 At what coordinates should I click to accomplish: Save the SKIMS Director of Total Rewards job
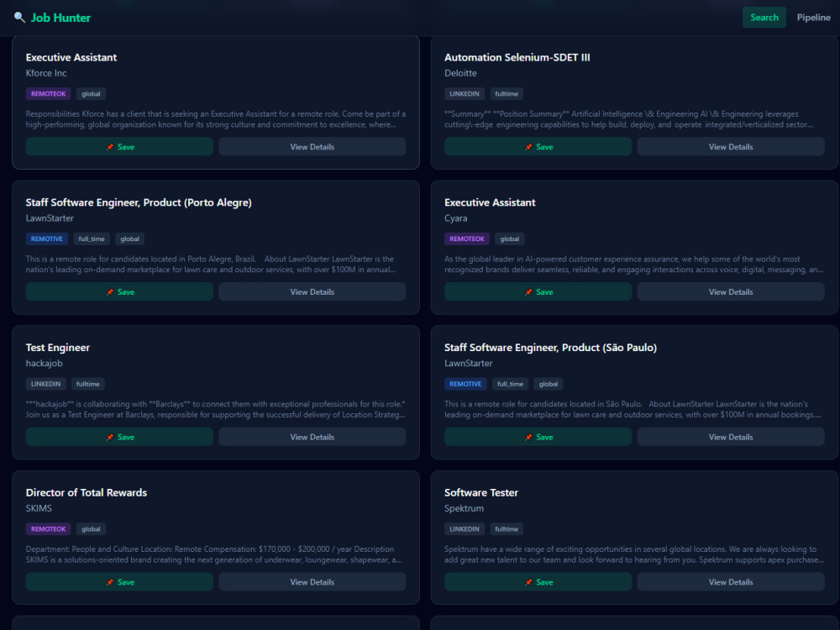pyautogui.click(x=119, y=582)
